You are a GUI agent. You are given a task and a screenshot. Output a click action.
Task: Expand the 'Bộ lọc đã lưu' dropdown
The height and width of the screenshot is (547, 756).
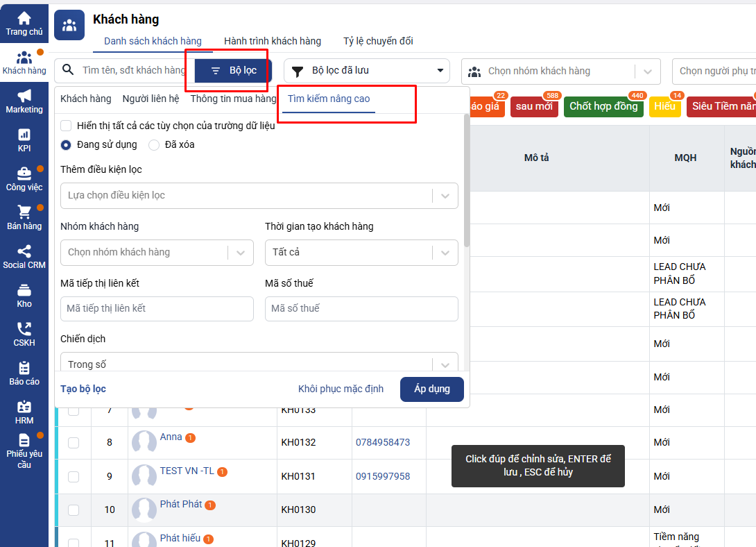(366, 71)
